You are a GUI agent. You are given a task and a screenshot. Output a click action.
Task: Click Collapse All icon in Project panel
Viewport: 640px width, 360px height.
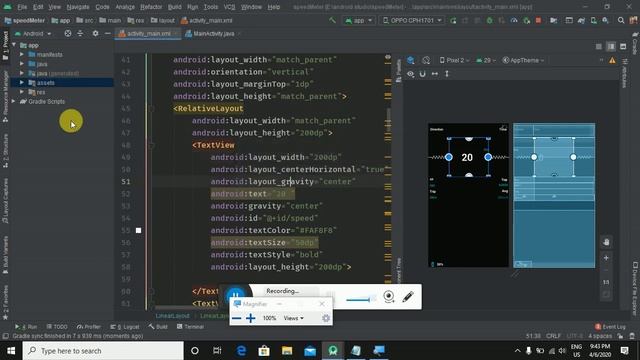(x=80, y=33)
